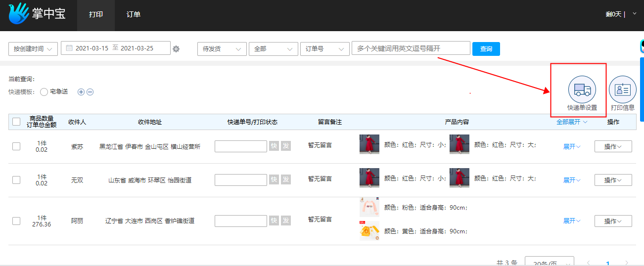The image size is (644, 266).
Task: Go to previous page arrow
Action: click(x=588, y=263)
